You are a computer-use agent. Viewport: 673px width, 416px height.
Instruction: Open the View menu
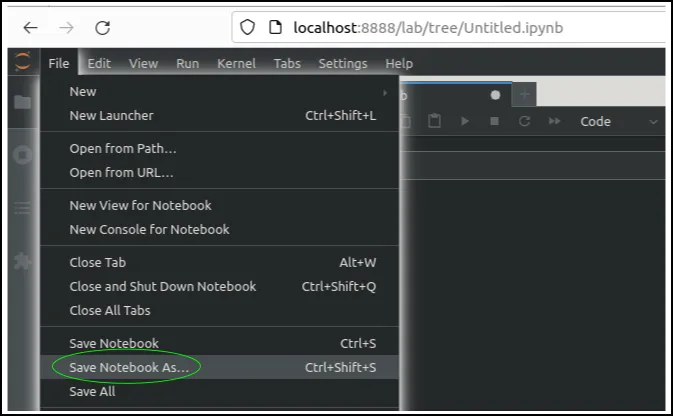coord(143,64)
